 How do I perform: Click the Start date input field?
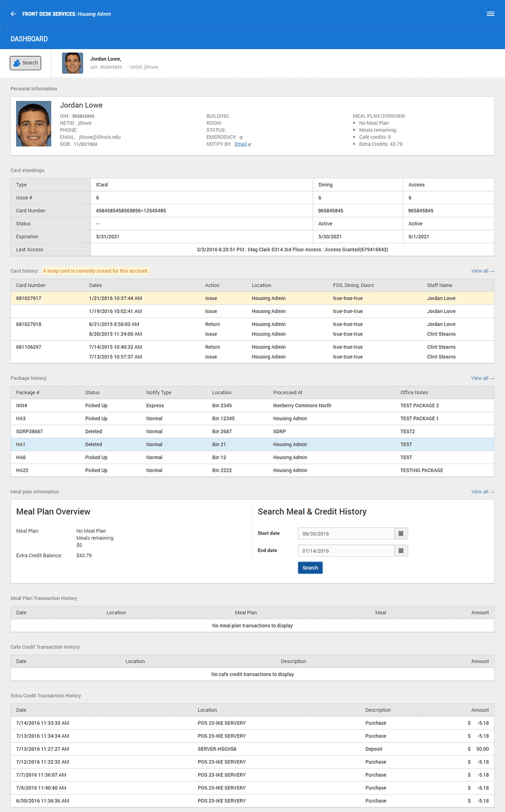click(x=346, y=534)
